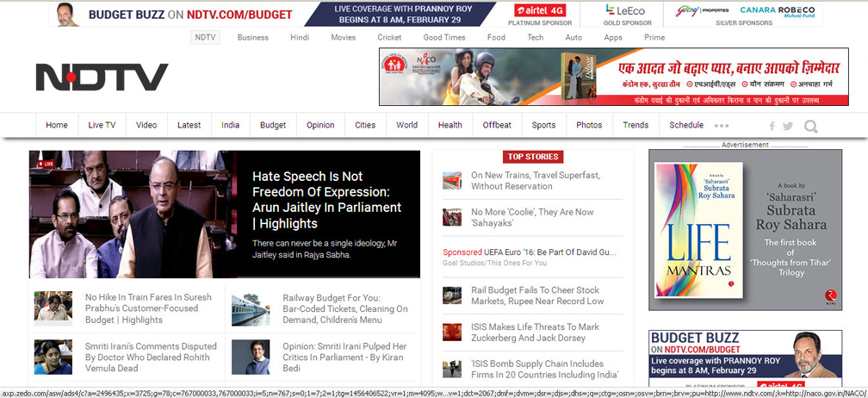
Task: Click train thumbnail for Railway Budget story
Action: coord(251,309)
